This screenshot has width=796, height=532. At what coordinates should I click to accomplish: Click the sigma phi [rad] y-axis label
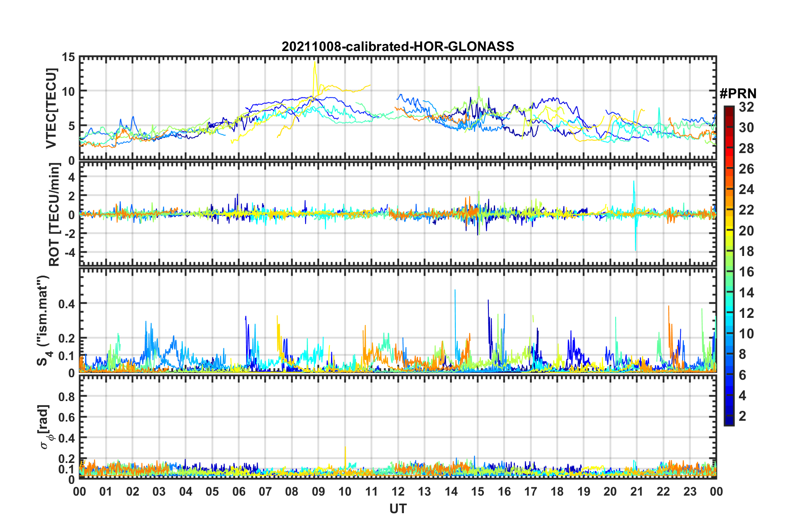click(45, 427)
